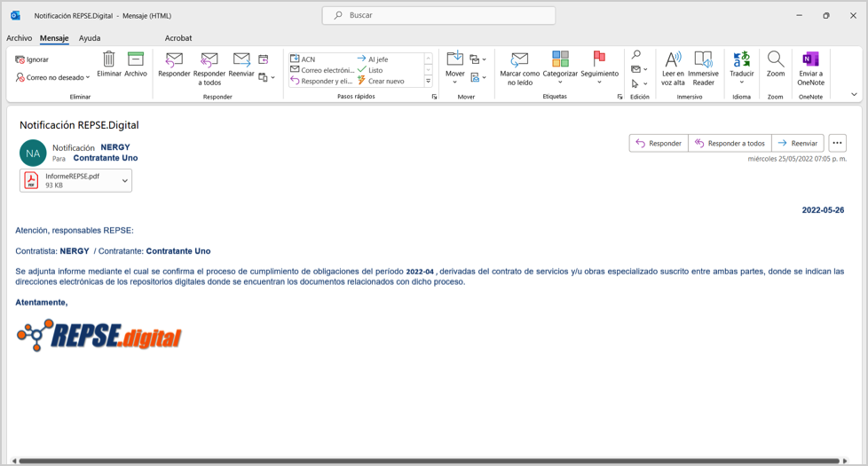
Task: Click the reply with meeting icon
Action: 264,59
